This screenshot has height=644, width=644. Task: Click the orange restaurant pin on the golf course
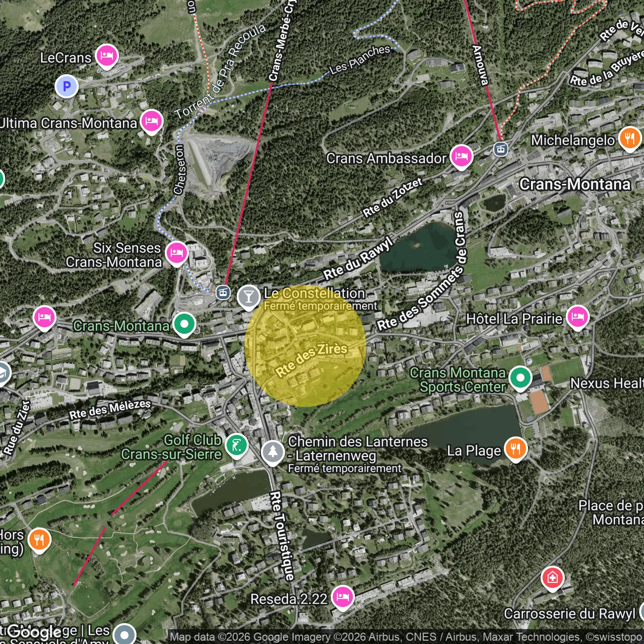(x=39, y=541)
